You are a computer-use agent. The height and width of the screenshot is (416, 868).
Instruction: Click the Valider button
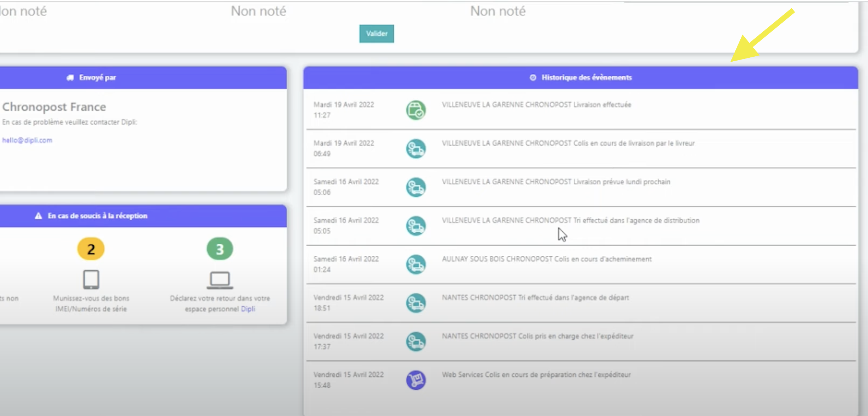pyautogui.click(x=376, y=34)
